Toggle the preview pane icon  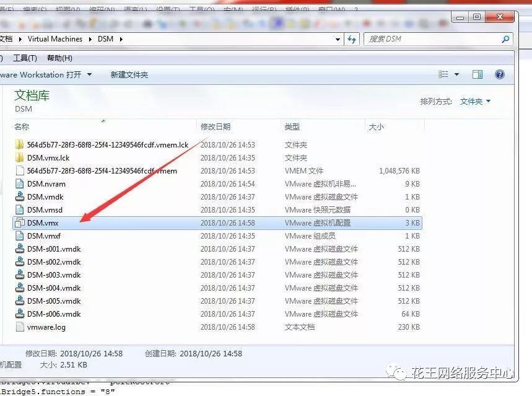point(477,74)
